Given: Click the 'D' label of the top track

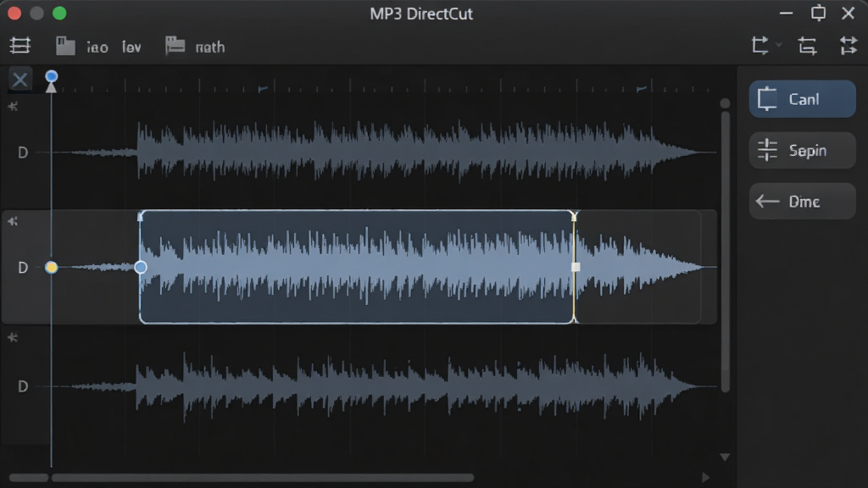Looking at the screenshot, I should tap(23, 152).
